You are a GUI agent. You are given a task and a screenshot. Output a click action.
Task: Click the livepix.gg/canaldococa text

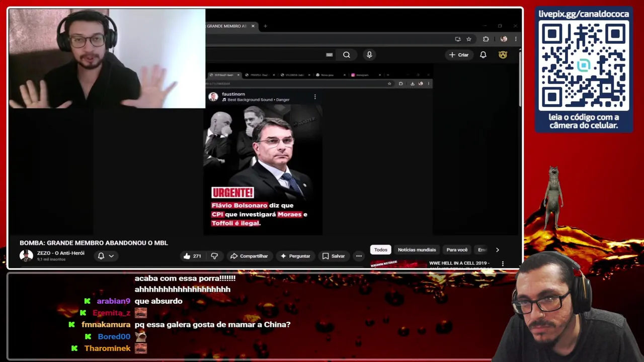tap(584, 14)
